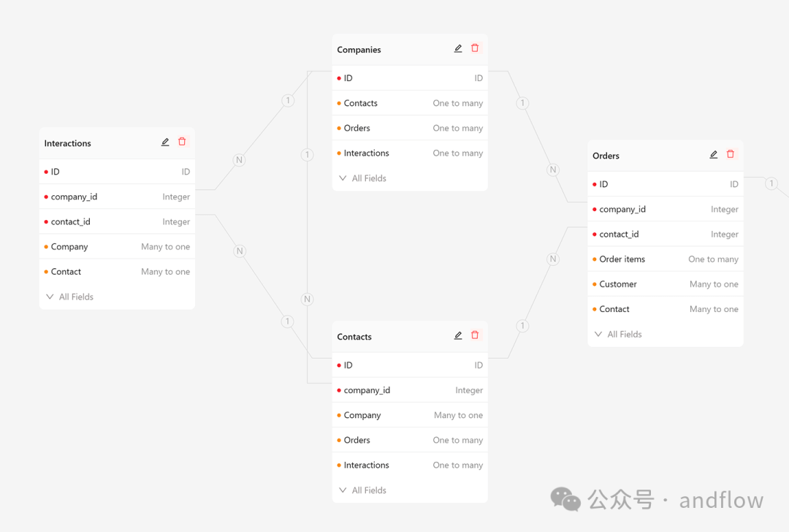
Task: Edit the Contacts table with the pencil icon
Action: [x=458, y=334]
